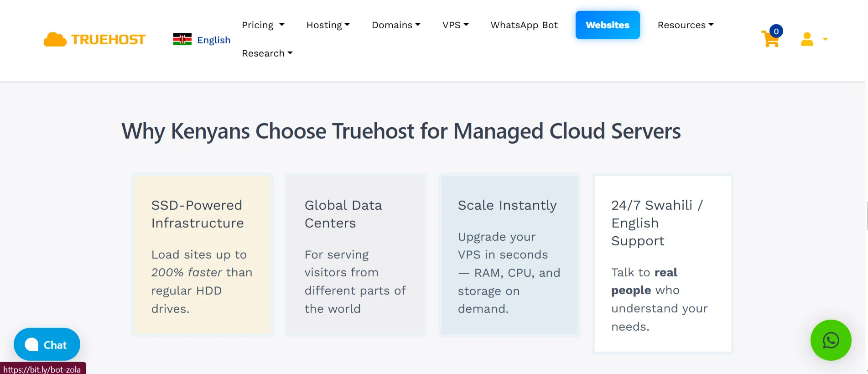Click the "real people" bold text
868x374 pixels.
[x=644, y=281]
